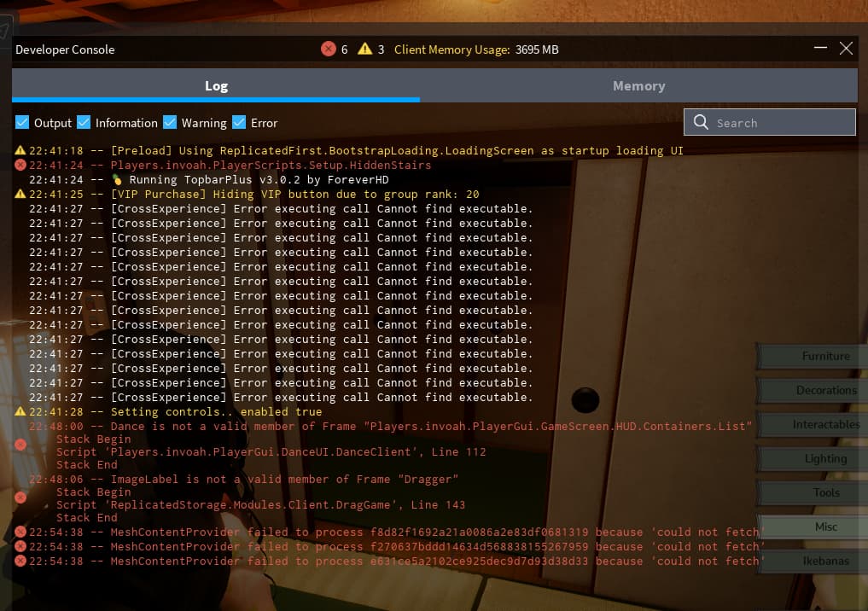Toggle the Warning filter checkbox
This screenshot has height=611, width=868.
click(170, 122)
